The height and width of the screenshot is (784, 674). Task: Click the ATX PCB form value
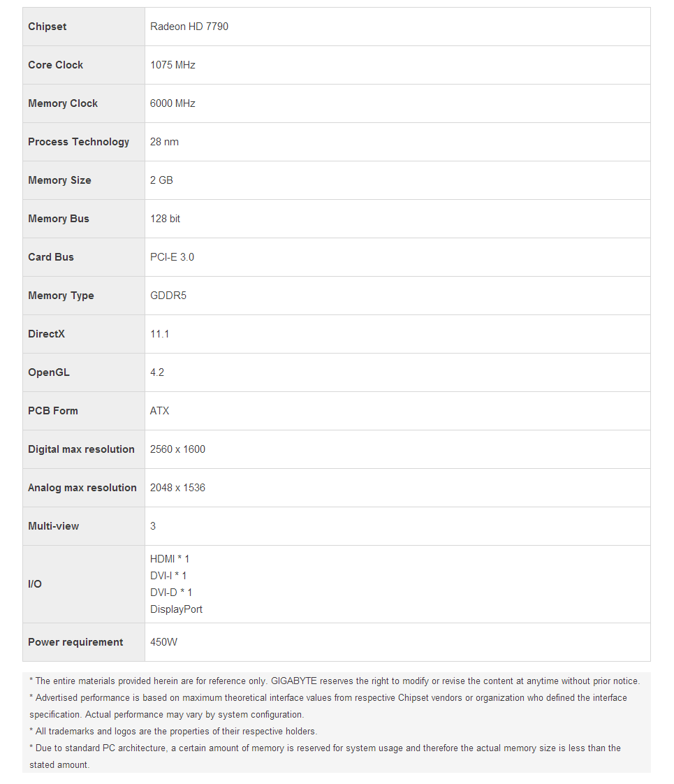(159, 411)
